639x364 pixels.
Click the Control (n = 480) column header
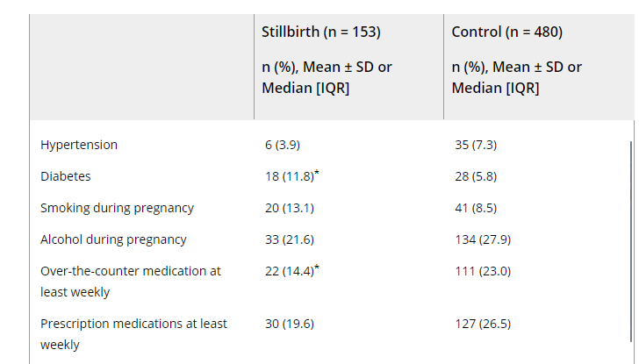[506, 32]
